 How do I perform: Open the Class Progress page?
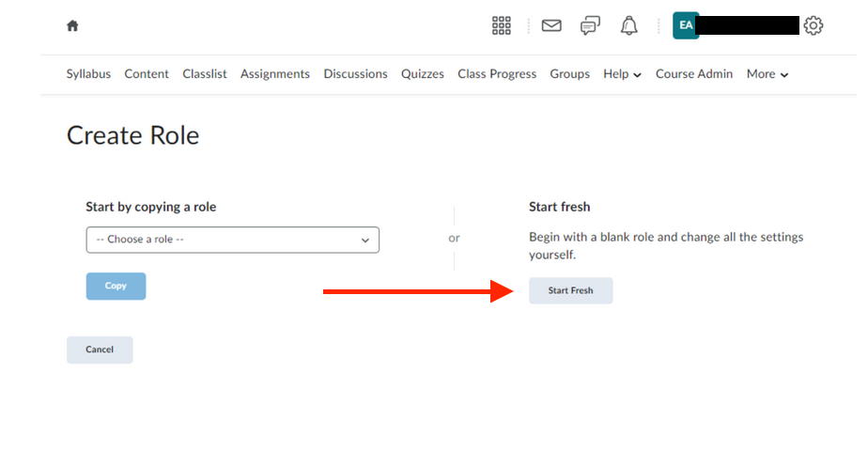pos(497,74)
